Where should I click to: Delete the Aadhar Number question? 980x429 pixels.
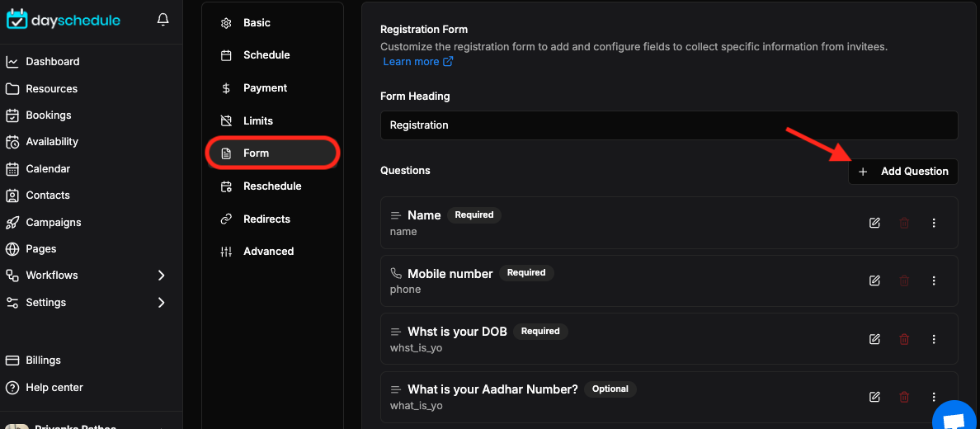[x=904, y=397]
